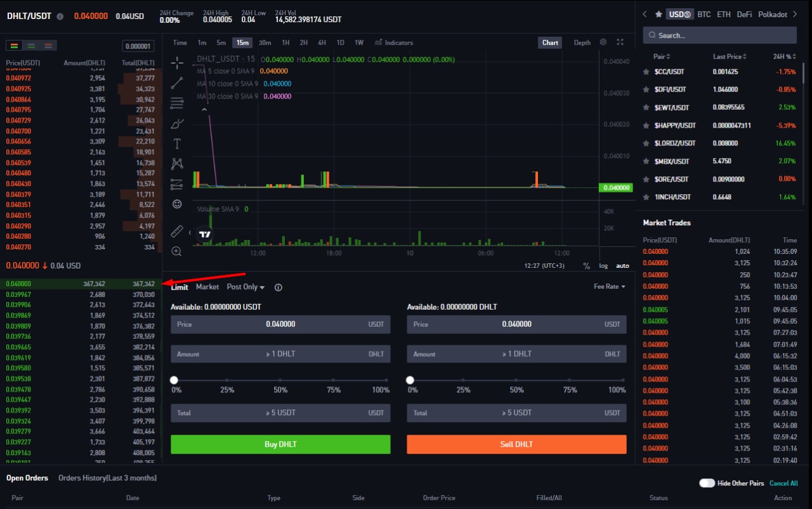
Task: Toggle log scale on chart
Action: tap(603, 265)
